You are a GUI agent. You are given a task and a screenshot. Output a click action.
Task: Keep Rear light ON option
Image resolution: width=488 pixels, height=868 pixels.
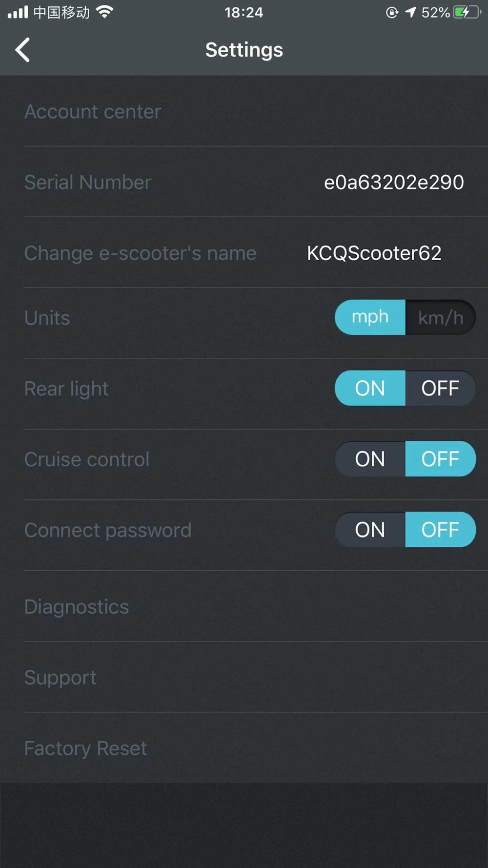coord(370,389)
